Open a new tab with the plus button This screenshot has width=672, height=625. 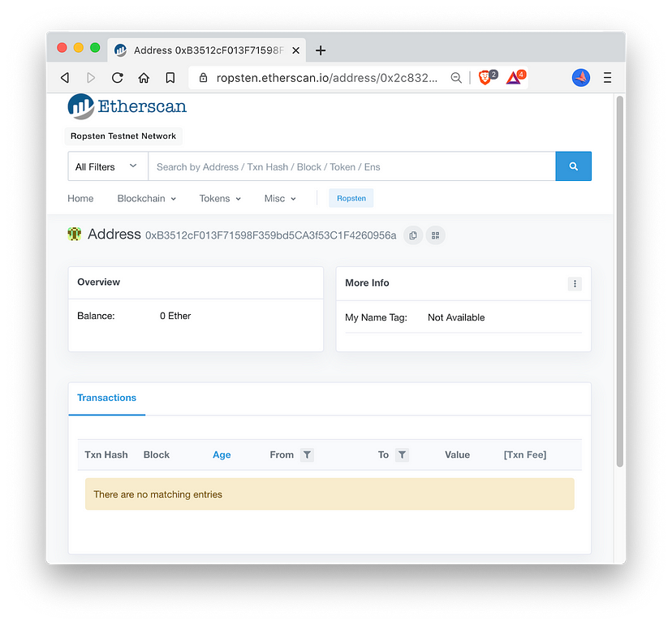pyautogui.click(x=320, y=50)
